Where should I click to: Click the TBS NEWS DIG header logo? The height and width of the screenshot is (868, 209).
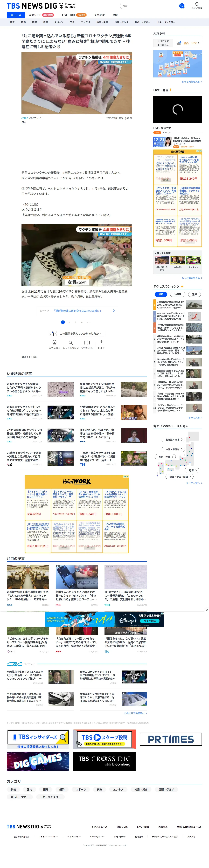[41, 6]
